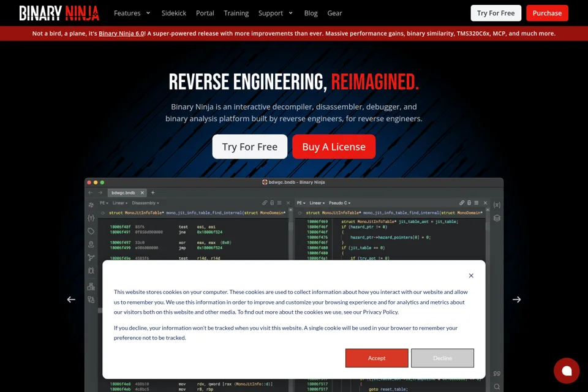Open the Gear store link
The width and height of the screenshot is (588, 392).
coord(334,13)
